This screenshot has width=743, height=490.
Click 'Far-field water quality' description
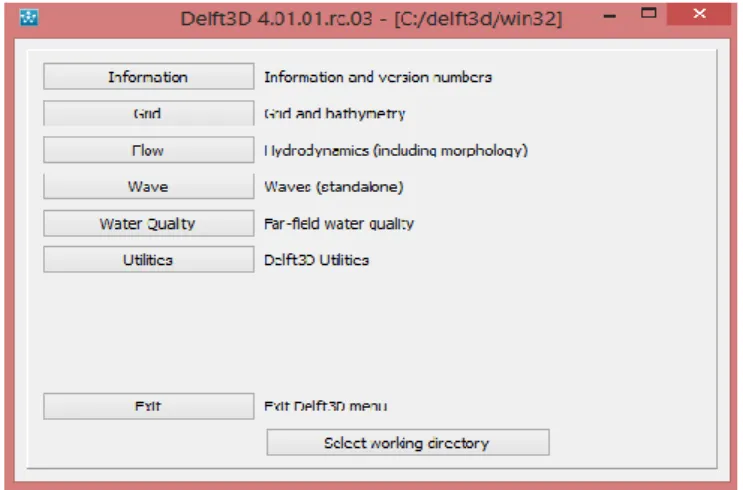(339, 223)
